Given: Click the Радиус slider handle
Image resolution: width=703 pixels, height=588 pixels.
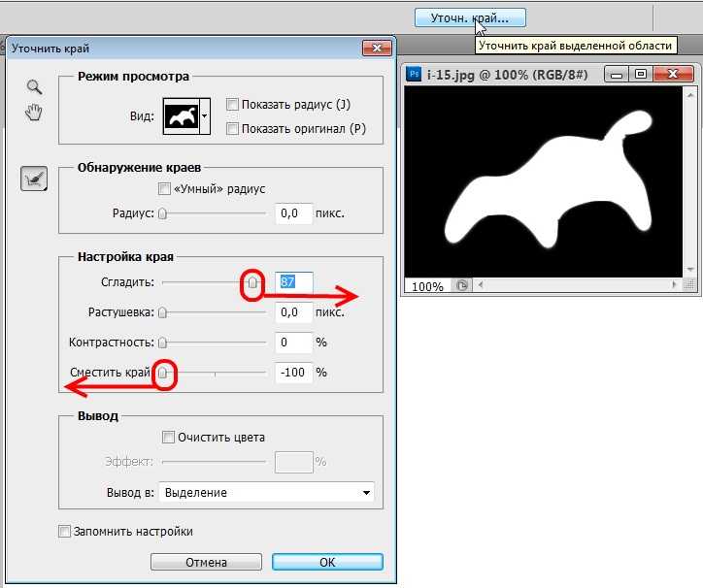Looking at the screenshot, I should (x=163, y=213).
